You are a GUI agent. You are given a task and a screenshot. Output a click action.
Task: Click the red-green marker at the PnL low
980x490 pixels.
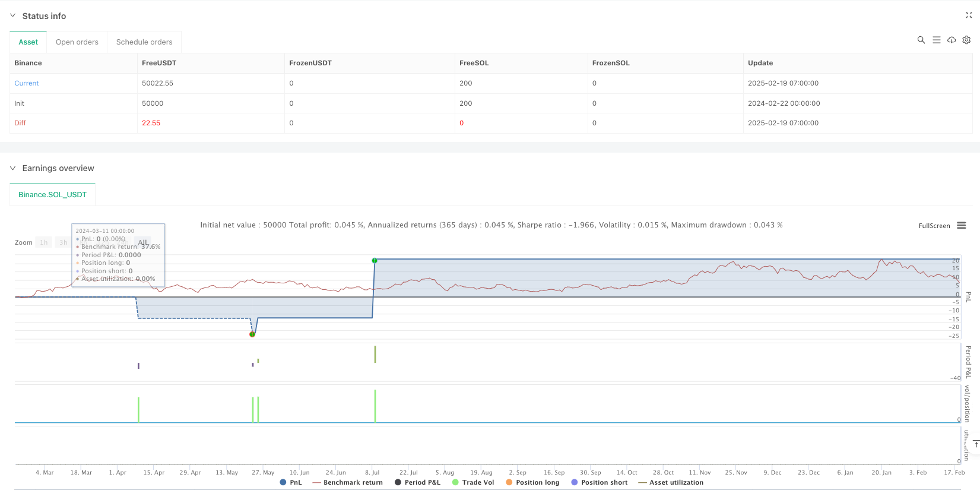(x=252, y=334)
